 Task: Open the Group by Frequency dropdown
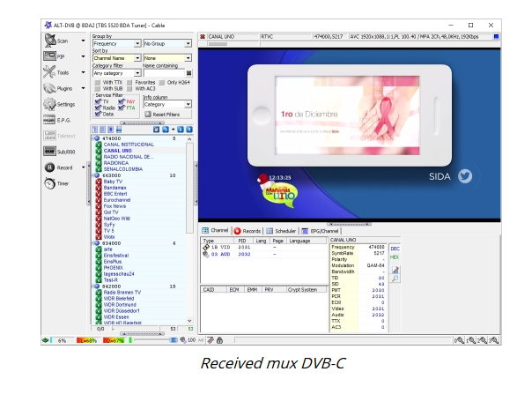(115, 43)
